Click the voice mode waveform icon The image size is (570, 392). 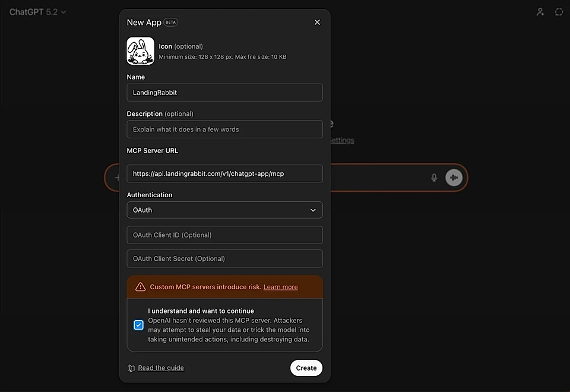coord(454,178)
